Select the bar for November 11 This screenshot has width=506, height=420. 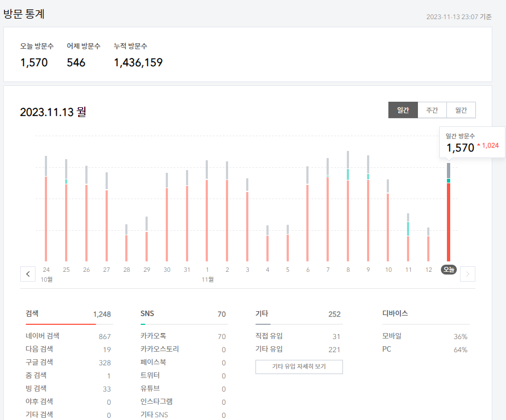(x=408, y=237)
